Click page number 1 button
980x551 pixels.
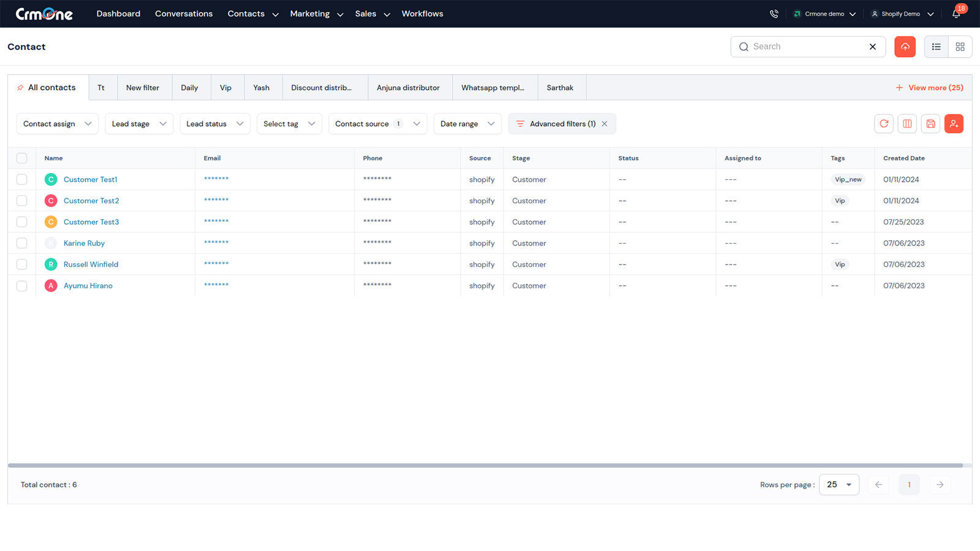click(909, 484)
